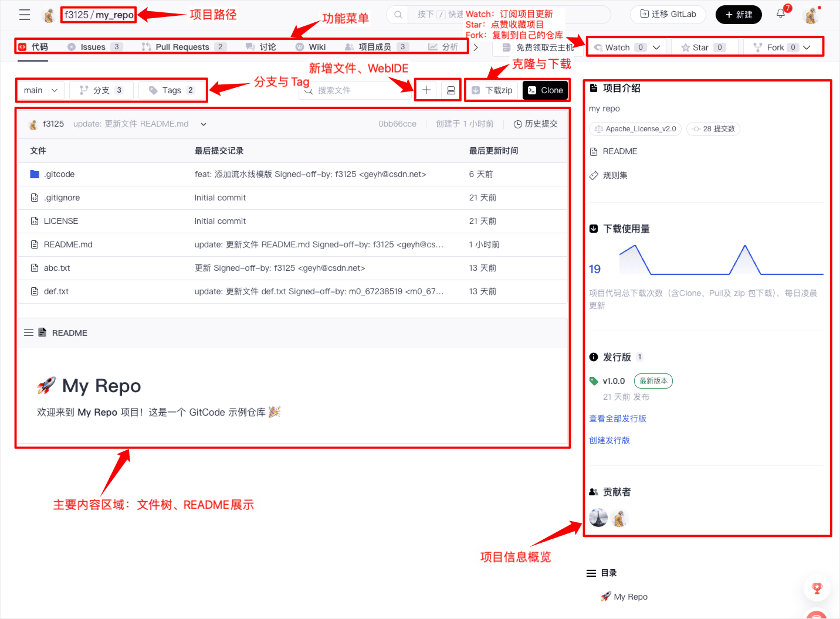
Task: Click the 搜索文件 input field
Action: click(355, 90)
